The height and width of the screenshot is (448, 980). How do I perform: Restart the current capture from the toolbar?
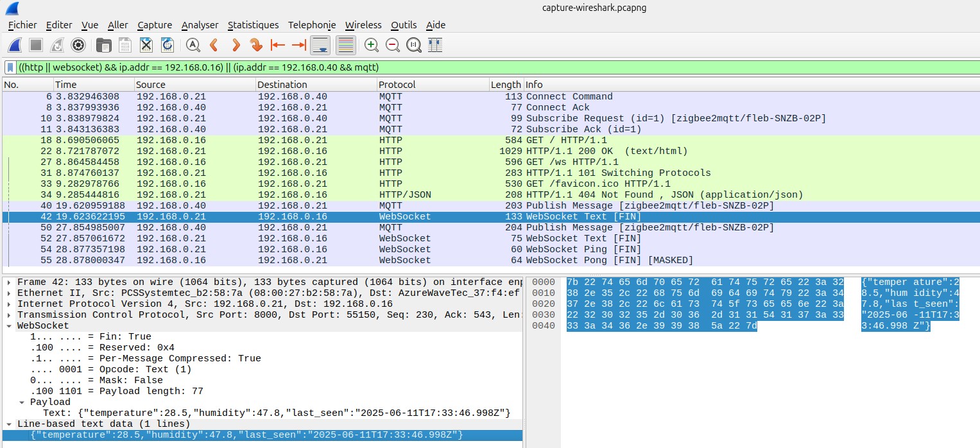click(57, 45)
